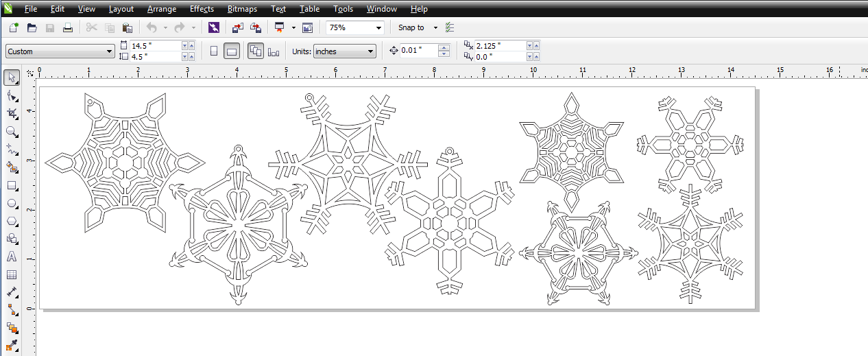Print the drawing using the printer icon
Image resolution: width=868 pixels, height=356 pixels.
68,27
